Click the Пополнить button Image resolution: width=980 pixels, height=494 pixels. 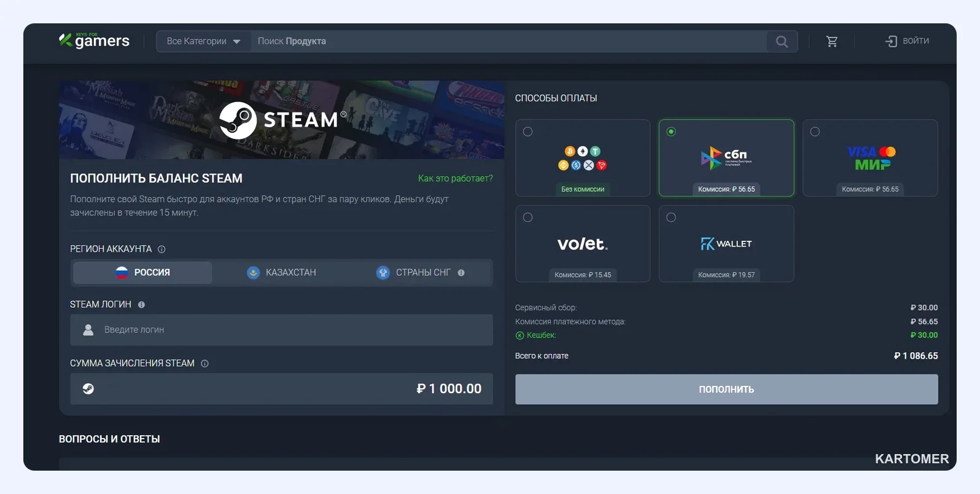point(726,389)
